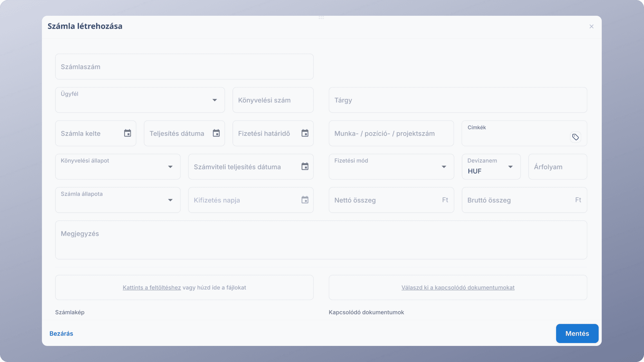Click the Számlakép label
This screenshot has height=362, width=644.
(70, 312)
